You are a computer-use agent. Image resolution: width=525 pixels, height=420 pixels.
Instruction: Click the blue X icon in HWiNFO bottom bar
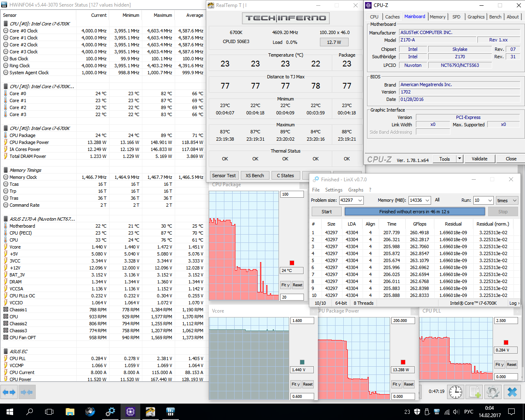(512, 392)
